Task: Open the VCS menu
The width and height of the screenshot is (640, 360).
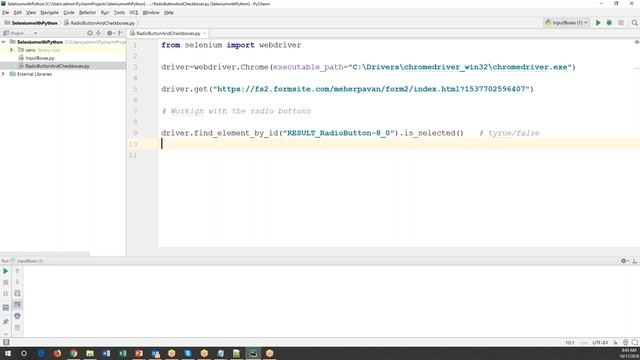Action: (x=133, y=13)
